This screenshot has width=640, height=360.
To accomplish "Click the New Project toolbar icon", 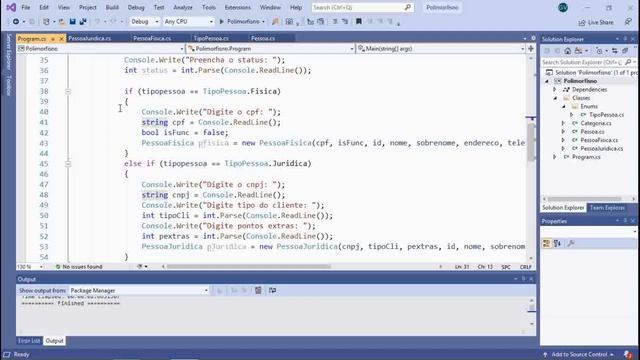I will click(x=46, y=22).
